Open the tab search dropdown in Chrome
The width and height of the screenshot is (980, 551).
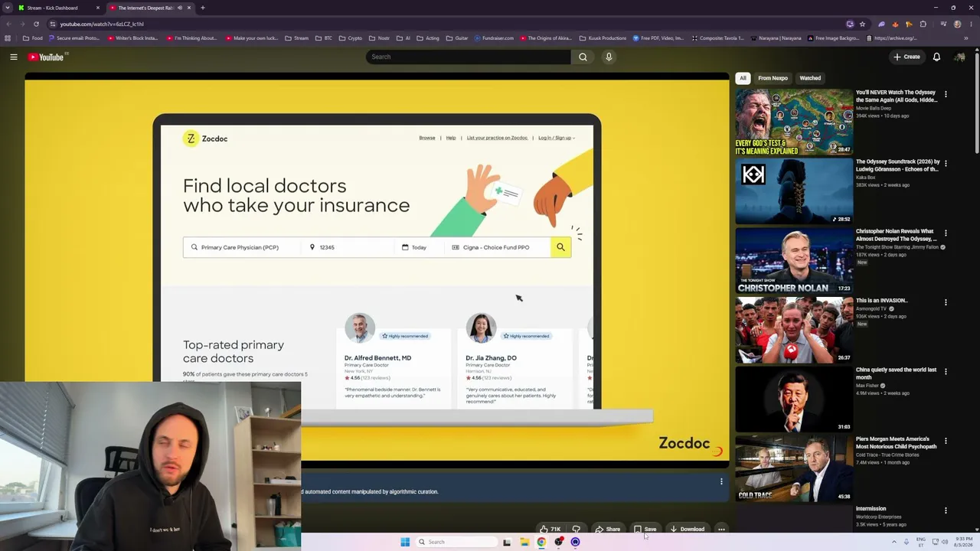click(x=8, y=8)
